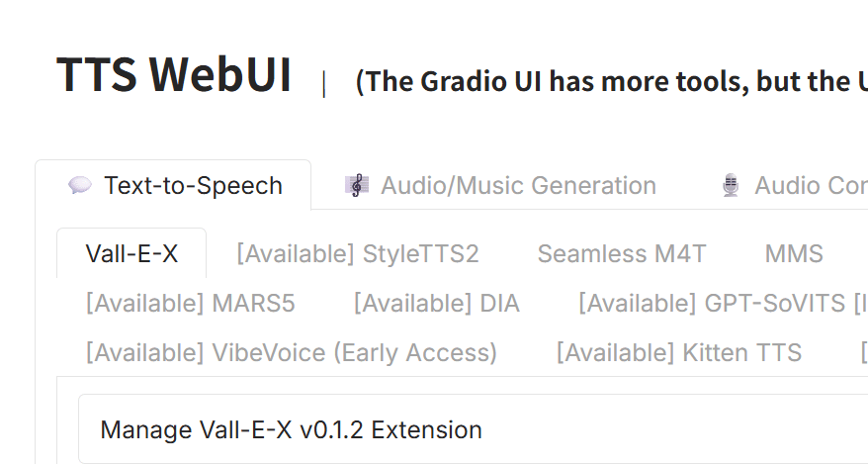Click the musical score icon for Audio/Music Generation
Viewport: 868px width, 464px height.
click(x=357, y=185)
